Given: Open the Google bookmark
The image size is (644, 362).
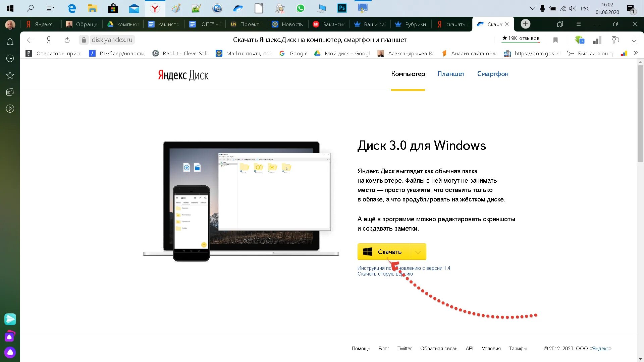Looking at the screenshot, I should [294, 53].
